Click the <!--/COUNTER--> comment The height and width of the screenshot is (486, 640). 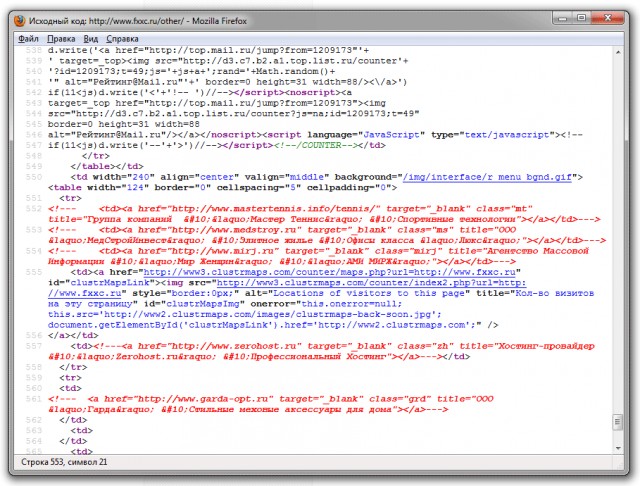tap(318, 145)
